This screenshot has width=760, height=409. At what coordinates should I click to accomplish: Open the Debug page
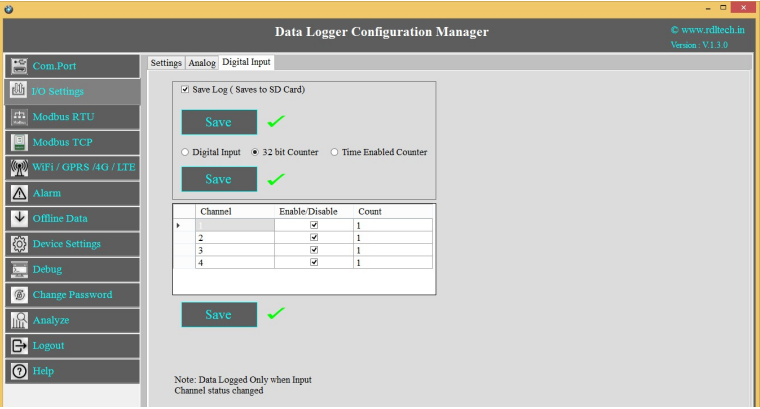pos(73,269)
